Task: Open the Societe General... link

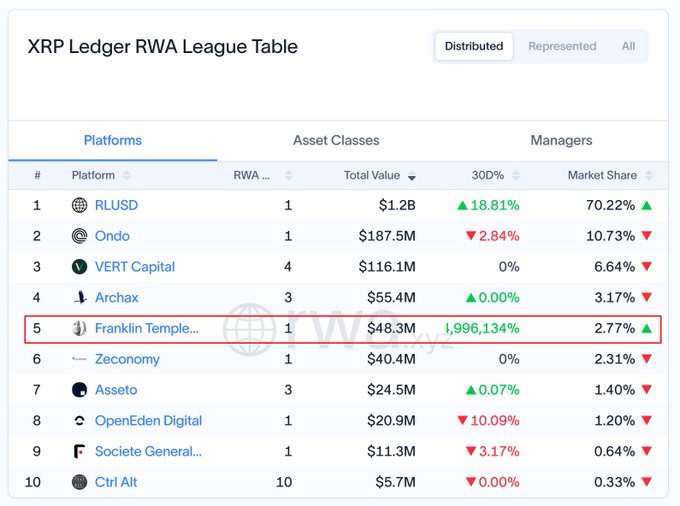Action: point(148,451)
